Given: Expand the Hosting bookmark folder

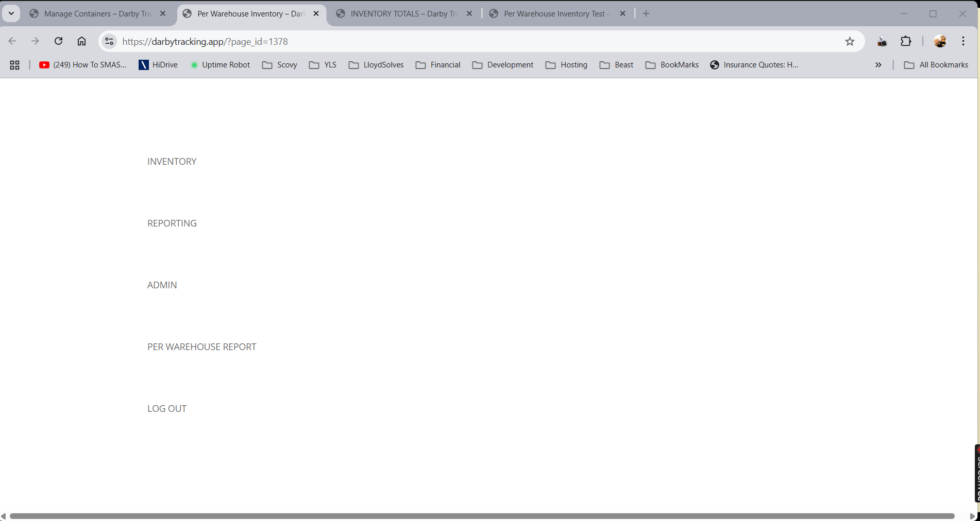Looking at the screenshot, I should 566,65.
